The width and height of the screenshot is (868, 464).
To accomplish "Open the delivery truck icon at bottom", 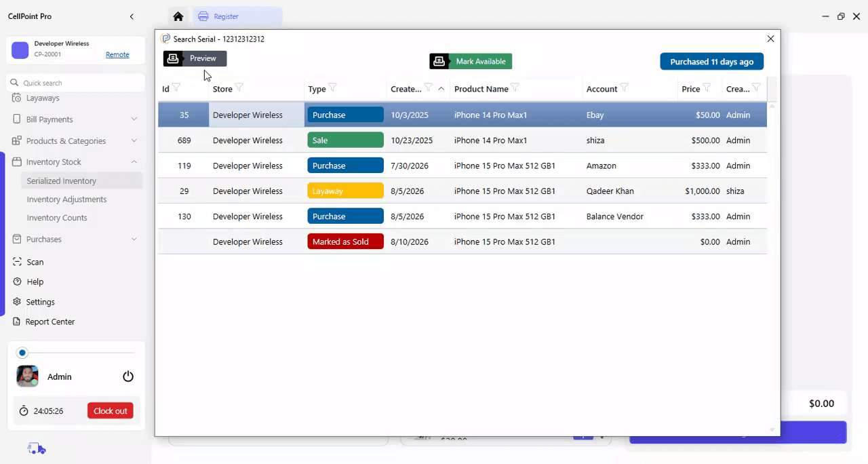I will pos(37,448).
